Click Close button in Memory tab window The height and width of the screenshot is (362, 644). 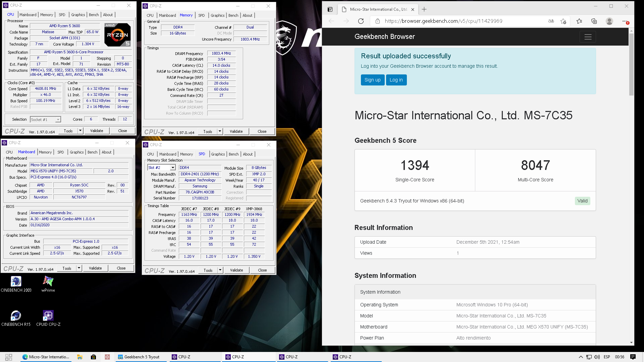coord(262,131)
